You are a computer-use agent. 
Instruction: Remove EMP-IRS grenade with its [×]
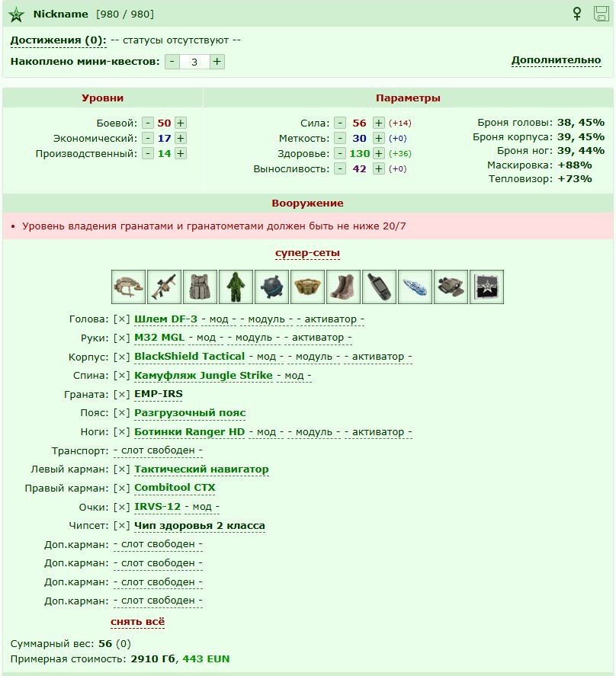(122, 395)
